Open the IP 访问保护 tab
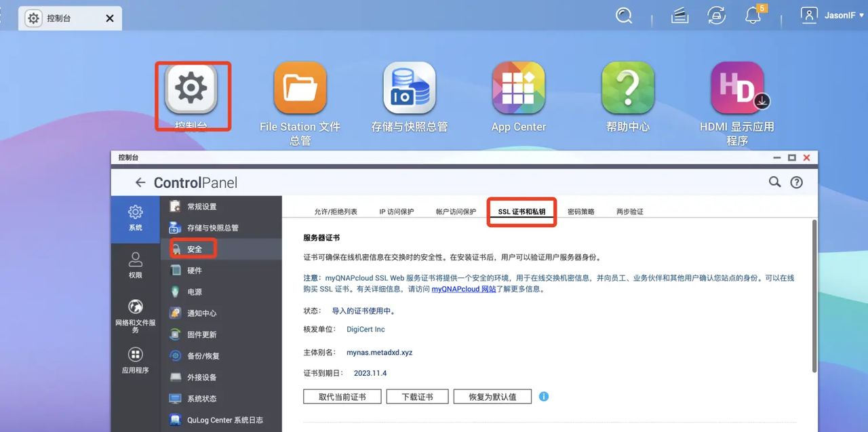This screenshot has width=868, height=432. [397, 211]
